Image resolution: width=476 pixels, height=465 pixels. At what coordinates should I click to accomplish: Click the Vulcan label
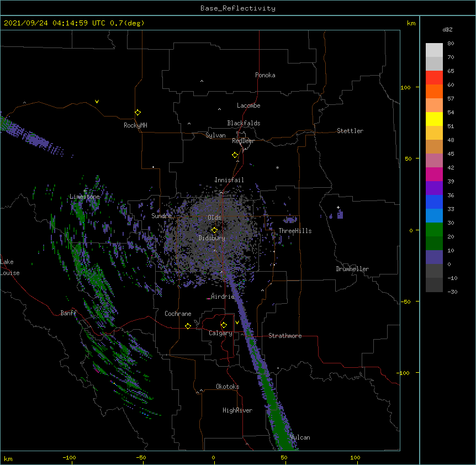tap(300, 437)
